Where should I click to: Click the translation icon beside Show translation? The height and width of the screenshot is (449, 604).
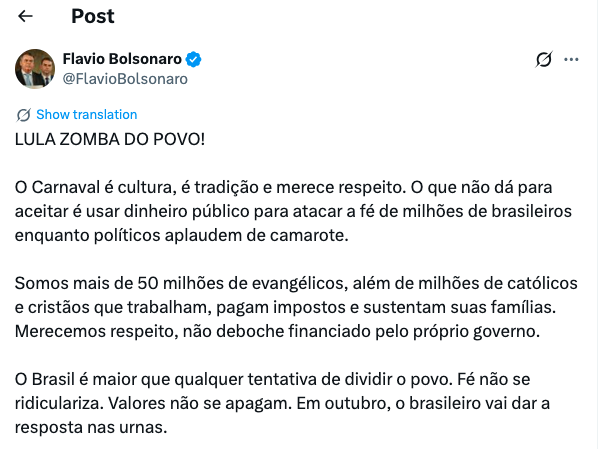[x=24, y=114]
